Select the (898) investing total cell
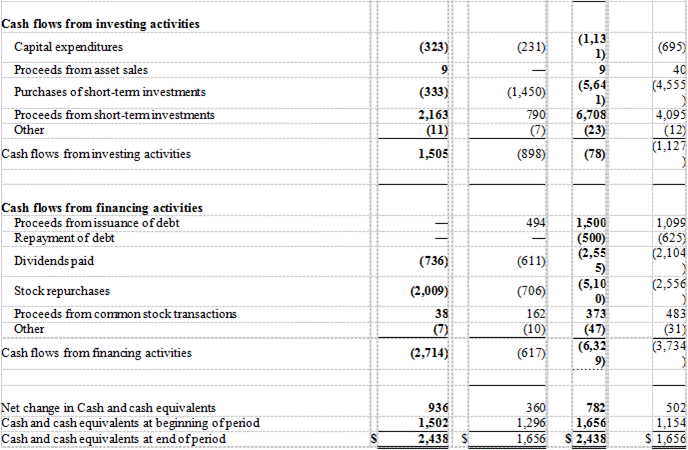 [529, 154]
